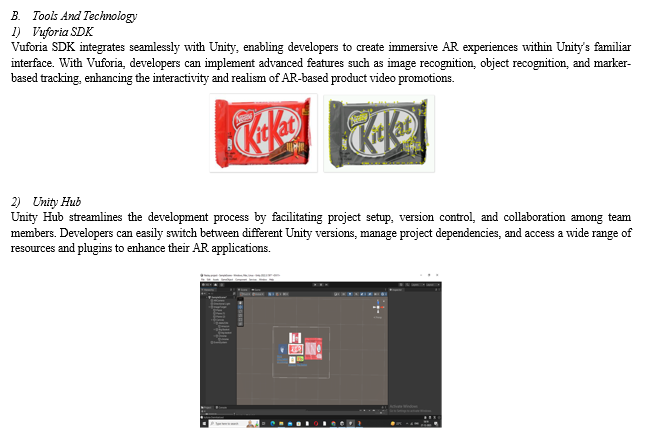Select the Scale tool in Scene overlay
The width and height of the screenshot is (655, 441).
(240, 316)
